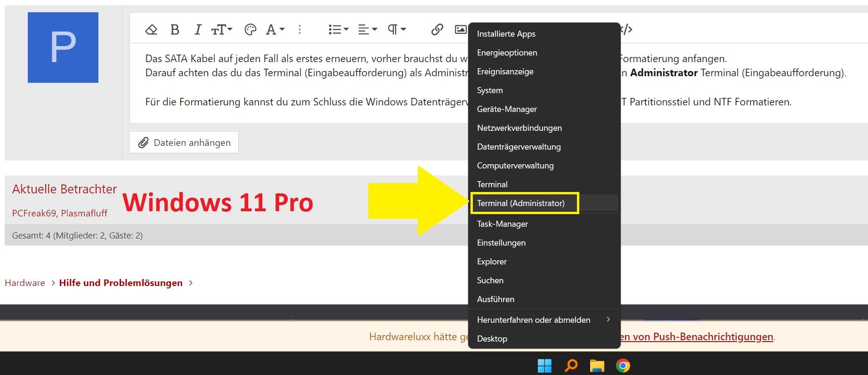Screen dimensions: 868x375
Task: Expand Herunterfahren oder abmelden submenu
Action: coord(544,320)
